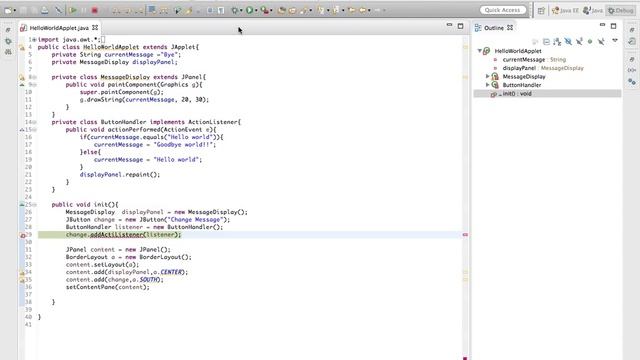Click the Debug bug launch icon
640x360 pixels.
(235, 10)
